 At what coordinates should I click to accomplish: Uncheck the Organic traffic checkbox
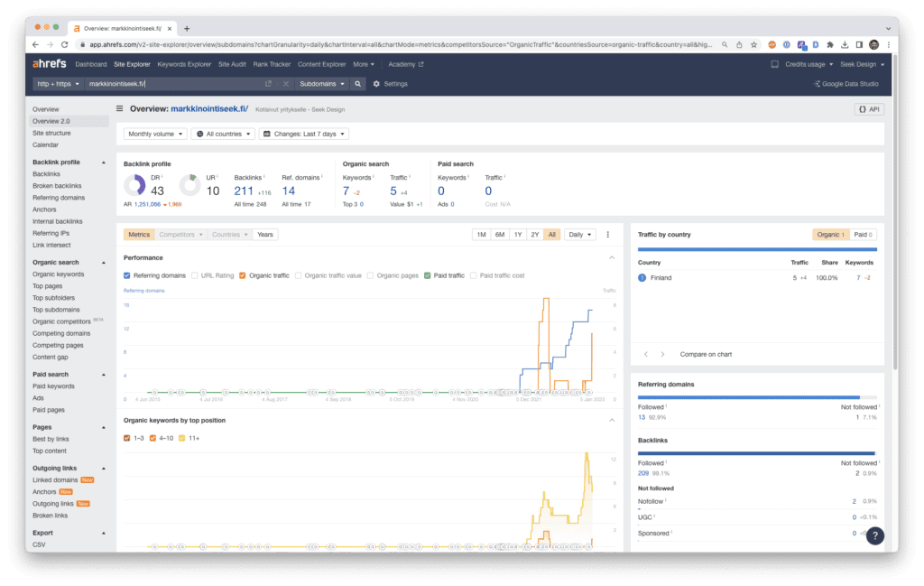click(x=242, y=275)
